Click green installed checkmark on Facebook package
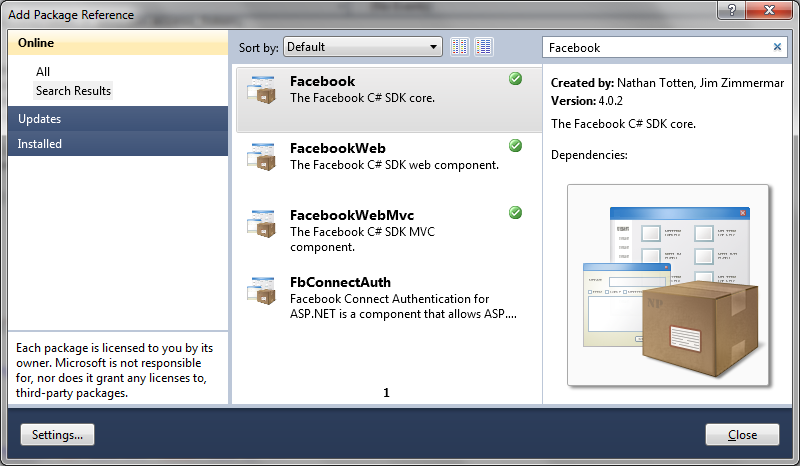This screenshot has height=466, width=800. pyautogui.click(x=515, y=79)
